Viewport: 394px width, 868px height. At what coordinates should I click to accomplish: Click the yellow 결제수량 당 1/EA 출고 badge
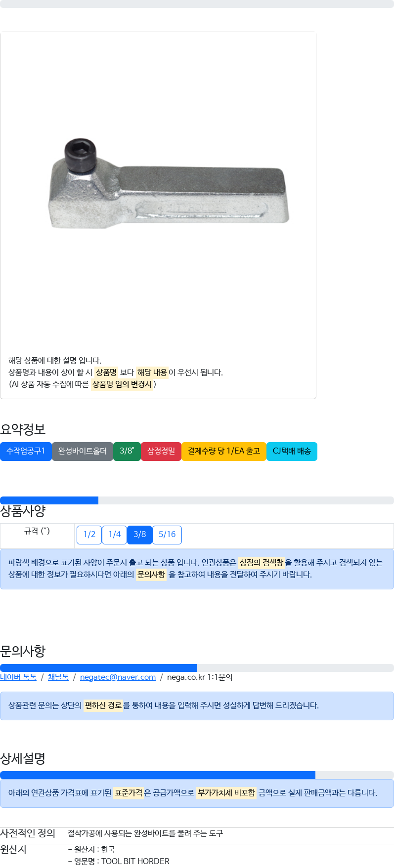point(224,451)
